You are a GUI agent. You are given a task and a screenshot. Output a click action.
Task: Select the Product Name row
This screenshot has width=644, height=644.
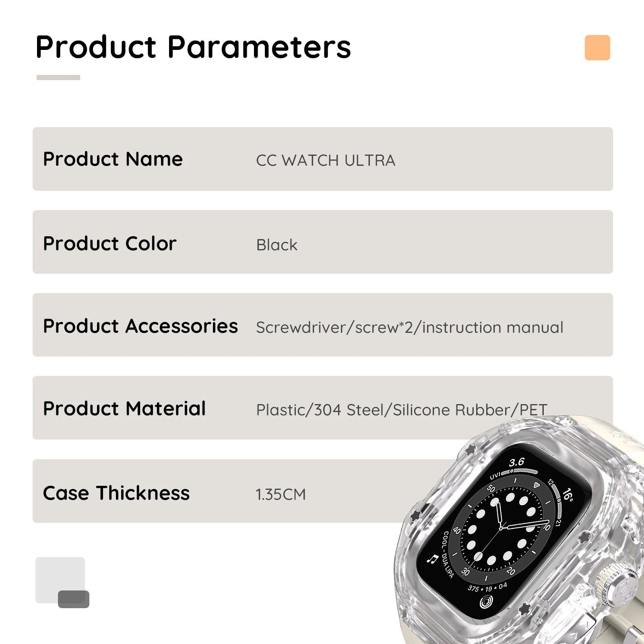[322, 159]
